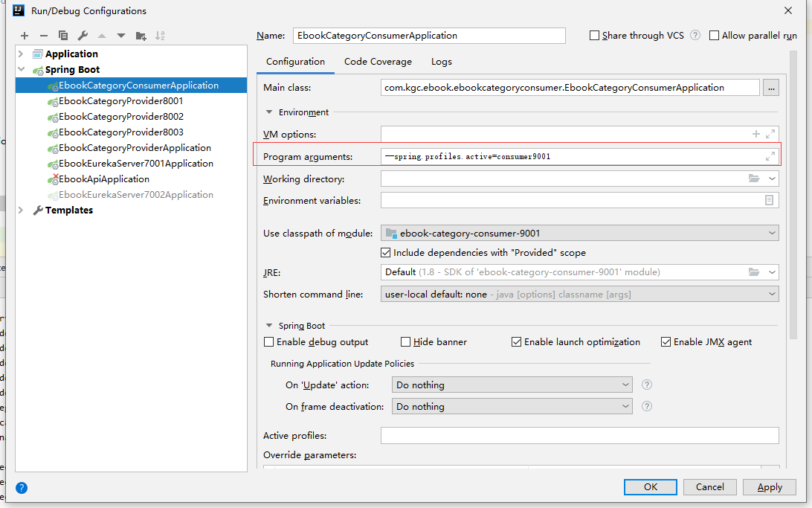Open help for On frame deactivation
The width and height of the screenshot is (812, 508).
647,407
